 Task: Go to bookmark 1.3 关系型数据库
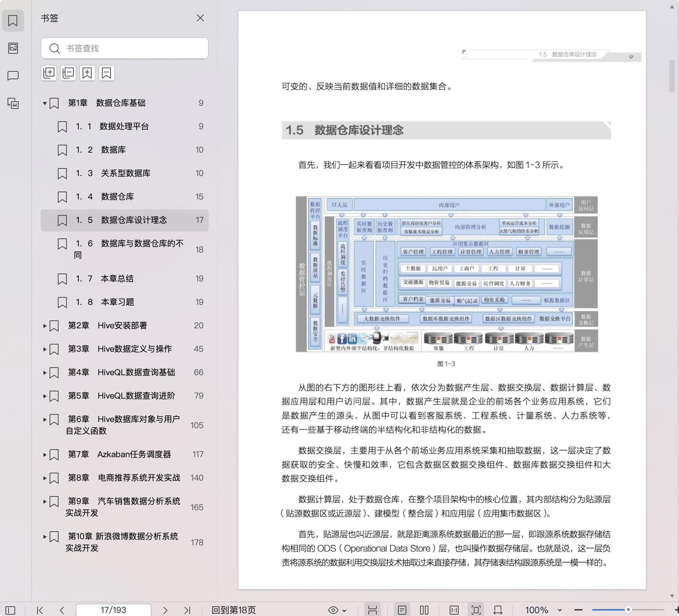[125, 173]
